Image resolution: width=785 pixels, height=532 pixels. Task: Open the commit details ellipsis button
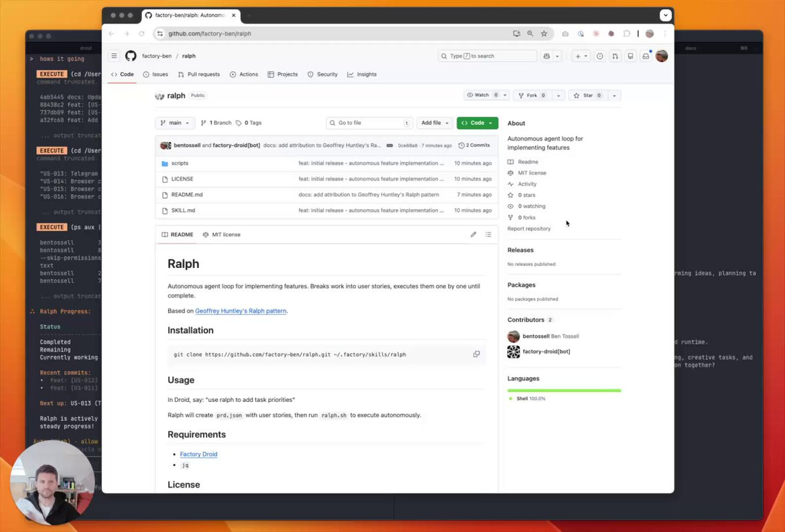click(389, 146)
